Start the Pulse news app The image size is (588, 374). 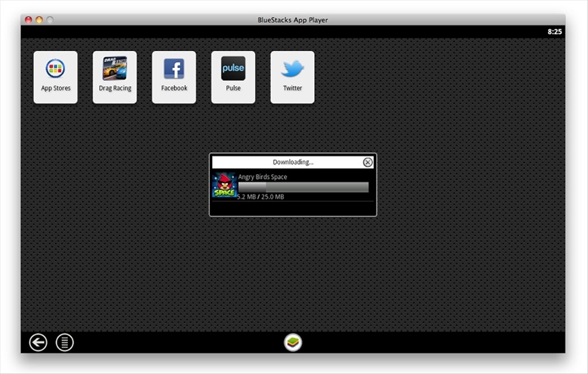233,77
